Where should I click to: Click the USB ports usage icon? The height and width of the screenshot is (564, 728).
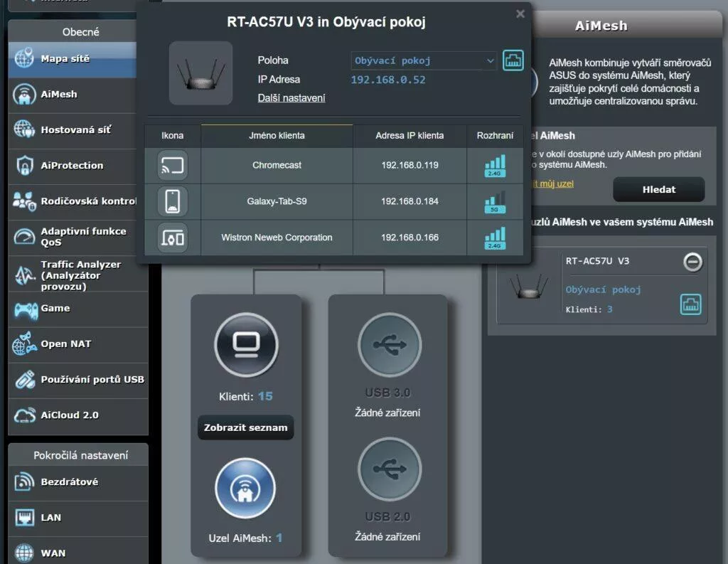pyautogui.click(x=25, y=380)
